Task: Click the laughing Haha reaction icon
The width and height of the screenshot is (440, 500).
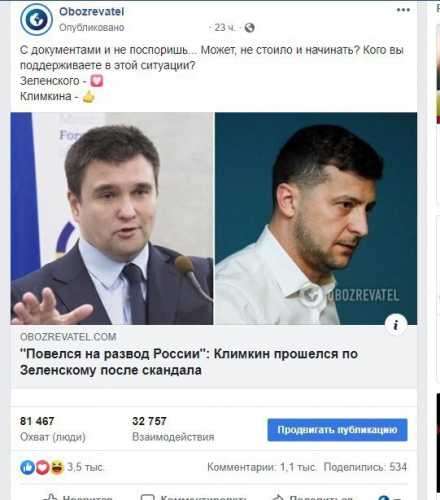Action: [57, 467]
